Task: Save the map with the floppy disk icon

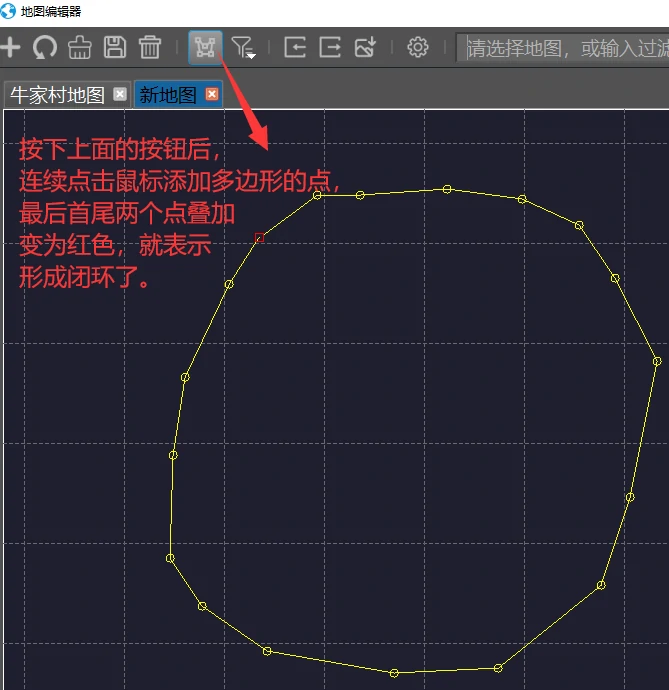Action: 115,47
